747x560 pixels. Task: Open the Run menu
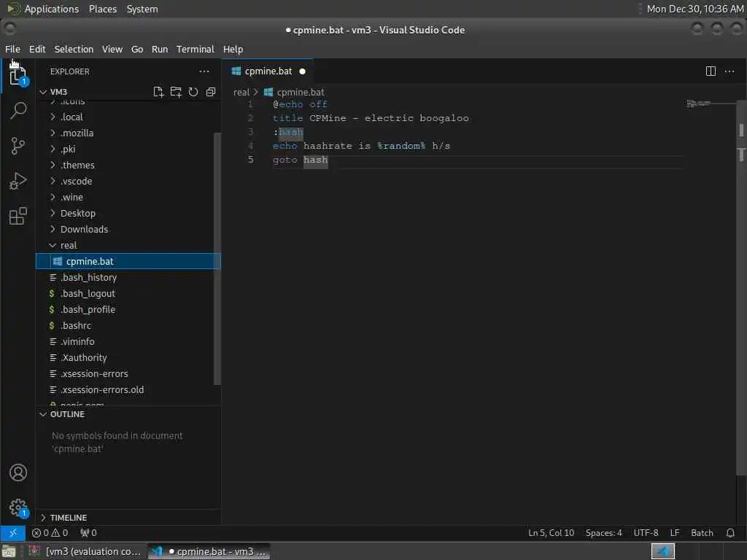(160, 49)
